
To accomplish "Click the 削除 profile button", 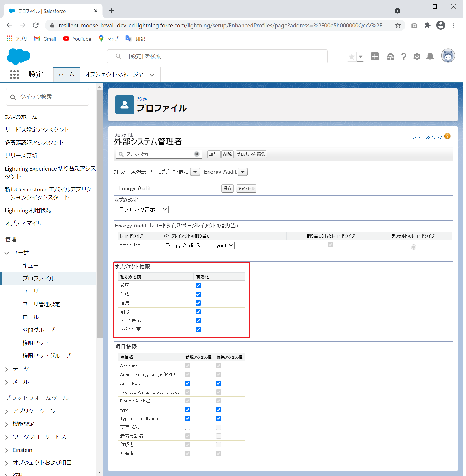I will pyautogui.click(x=227, y=154).
